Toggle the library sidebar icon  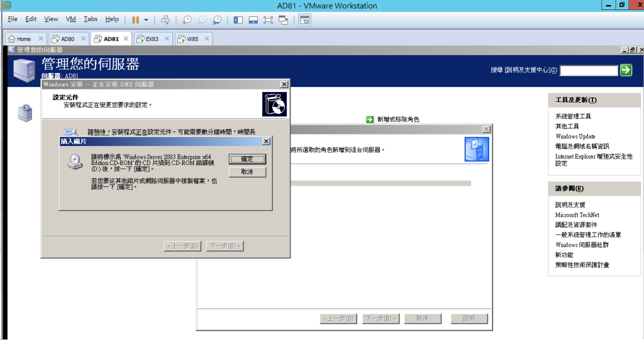tap(238, 20)
